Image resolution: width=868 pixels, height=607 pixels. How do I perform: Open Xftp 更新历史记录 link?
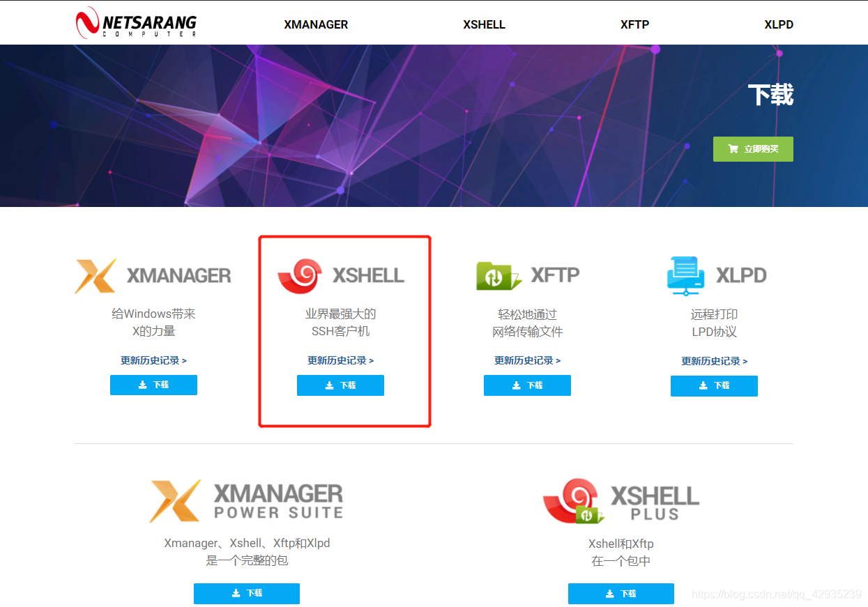click(x=527, y=360)
